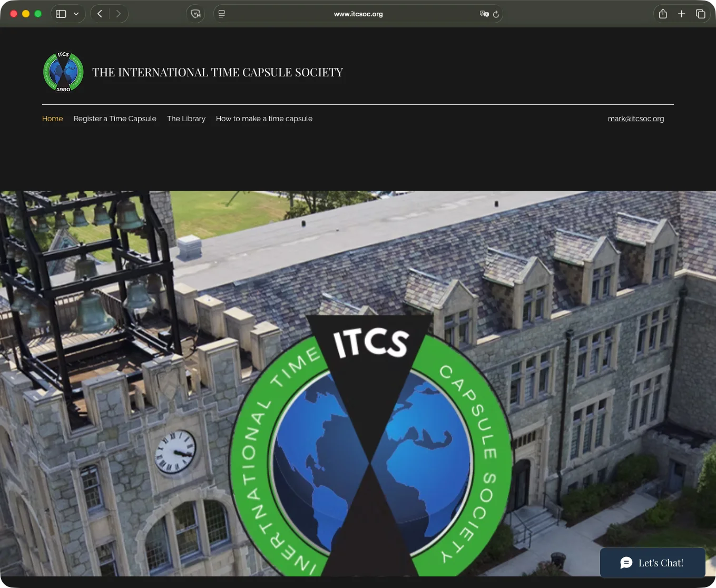Open the Safari sidebar toggle icon
Screen dimensions: 716x588
tap(61, 14)
